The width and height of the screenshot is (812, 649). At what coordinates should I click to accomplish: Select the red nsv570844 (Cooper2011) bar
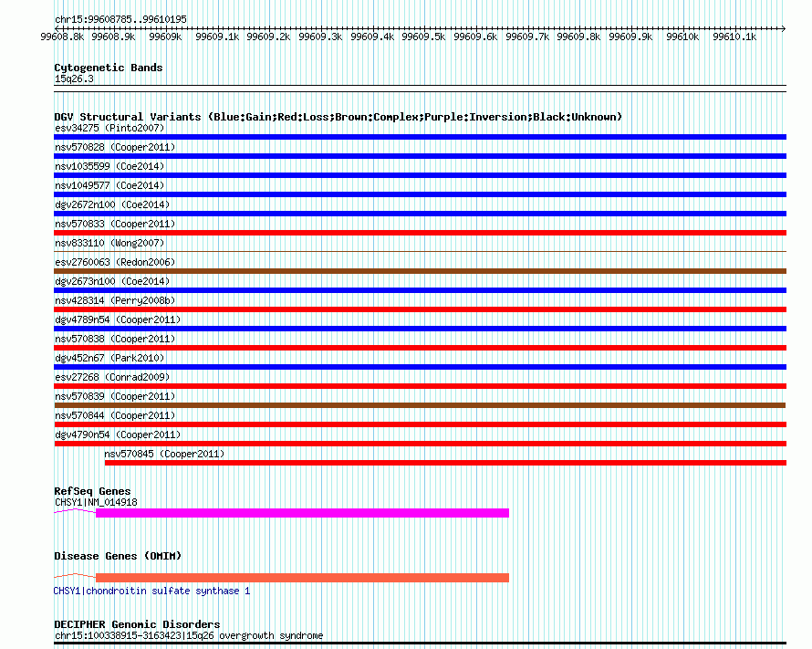[x=420, y=424]
